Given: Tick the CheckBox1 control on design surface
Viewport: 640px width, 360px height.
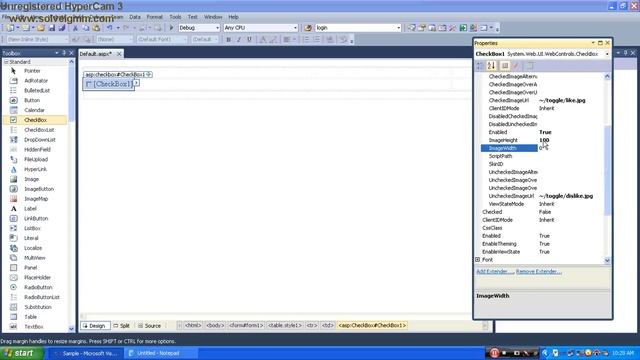Looking at the screenshot, I should coord(89,84).
